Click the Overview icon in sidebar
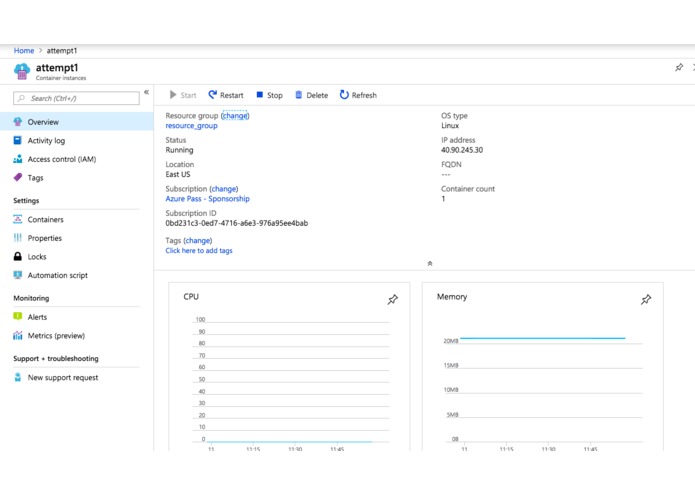This screenshot has height=494, width=695. pyautogui.click(x=18, y=122)
